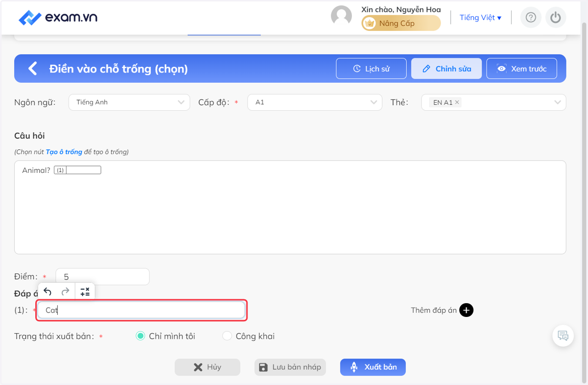The image size is (588, 385).
Task: Go back using the left chevron arrow
Action: 33,69
